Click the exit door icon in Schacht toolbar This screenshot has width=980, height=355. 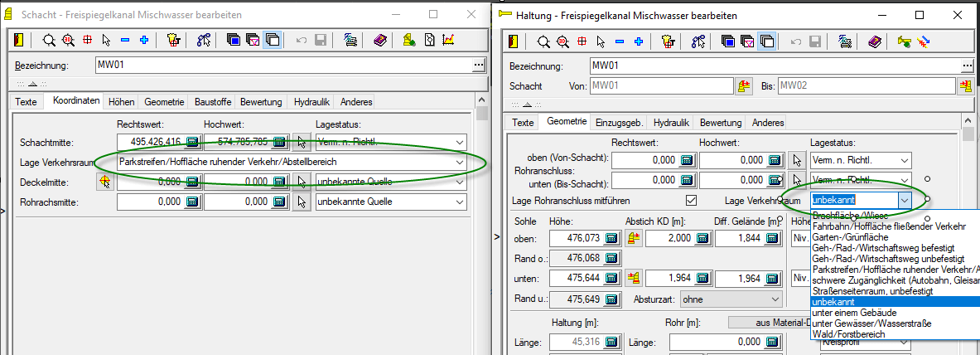click(20, 40)
